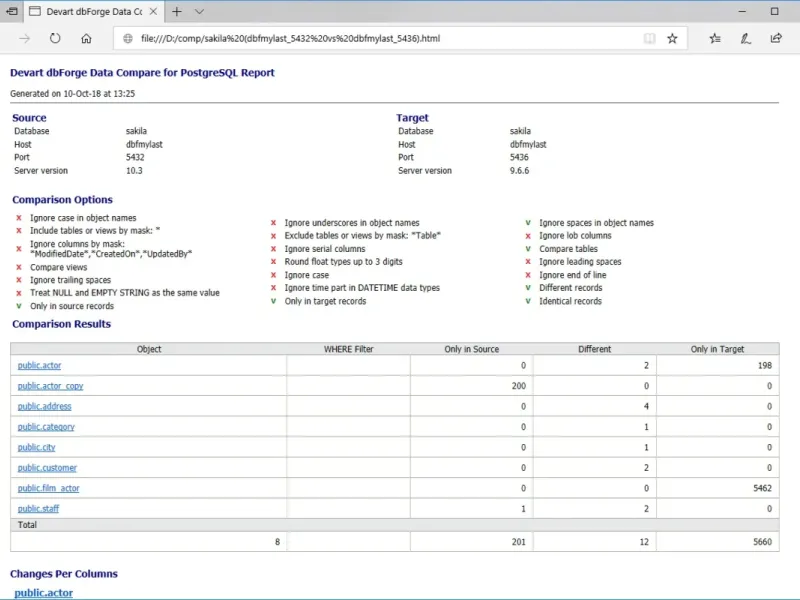Click the public.actor heading under Changes Per Columns
This screenshot has height=600, width=800.
pos(43,593)
